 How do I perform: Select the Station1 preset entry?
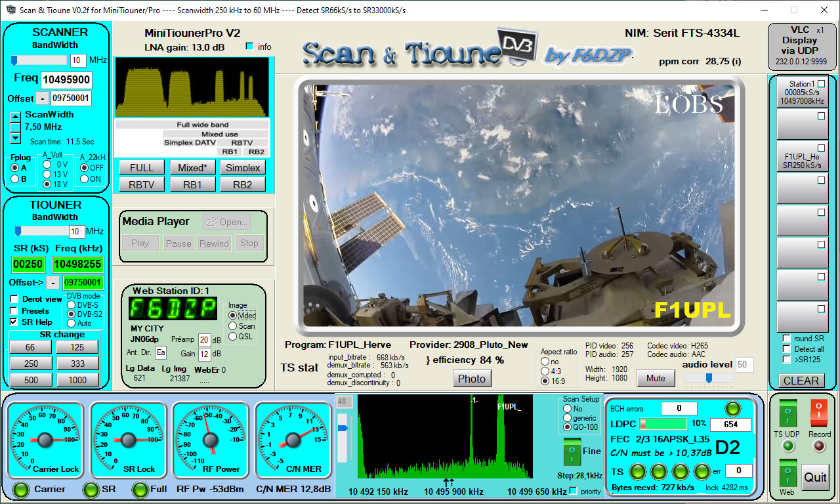click(802, 96)
